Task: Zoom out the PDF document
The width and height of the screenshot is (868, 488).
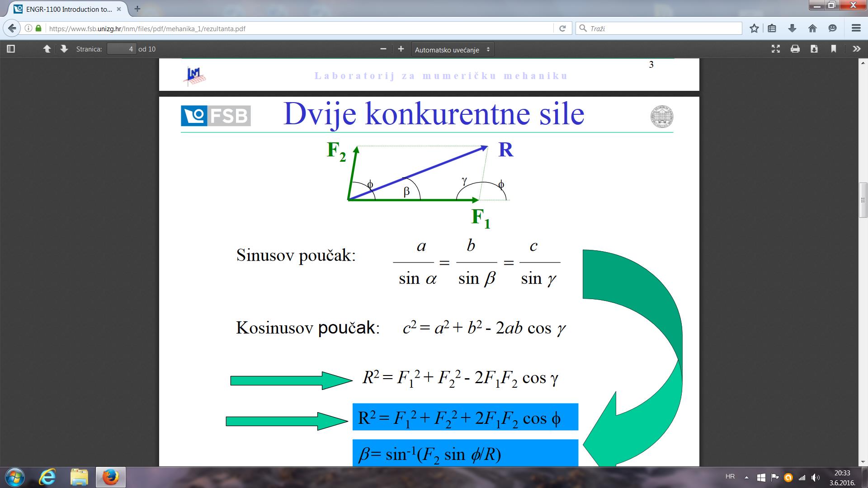Action: tap(383, 49)
